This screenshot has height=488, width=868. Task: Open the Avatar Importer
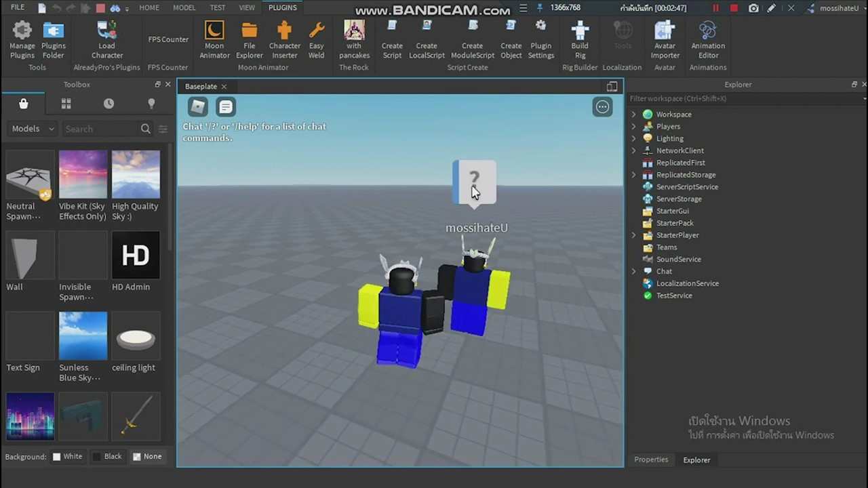(x=665, y=39)
